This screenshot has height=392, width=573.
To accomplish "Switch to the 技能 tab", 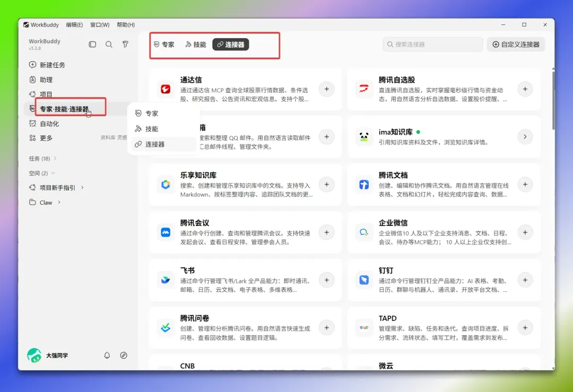I will tap(196, 45).
